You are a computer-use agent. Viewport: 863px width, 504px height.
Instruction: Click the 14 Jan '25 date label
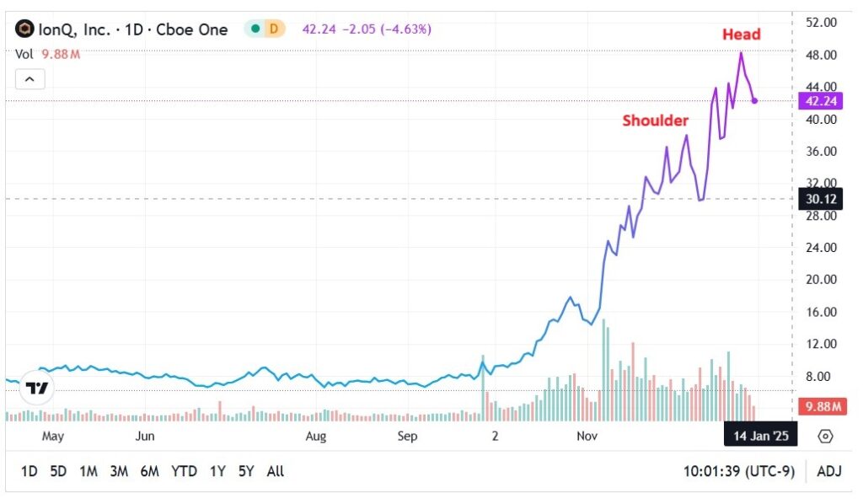coord(761,435)
